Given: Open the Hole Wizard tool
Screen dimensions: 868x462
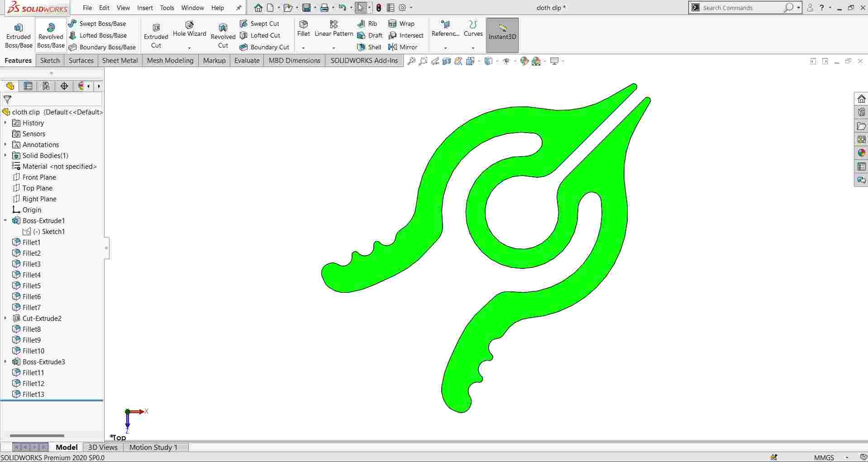Looking at the screenshot, I should tap(190, 29).
